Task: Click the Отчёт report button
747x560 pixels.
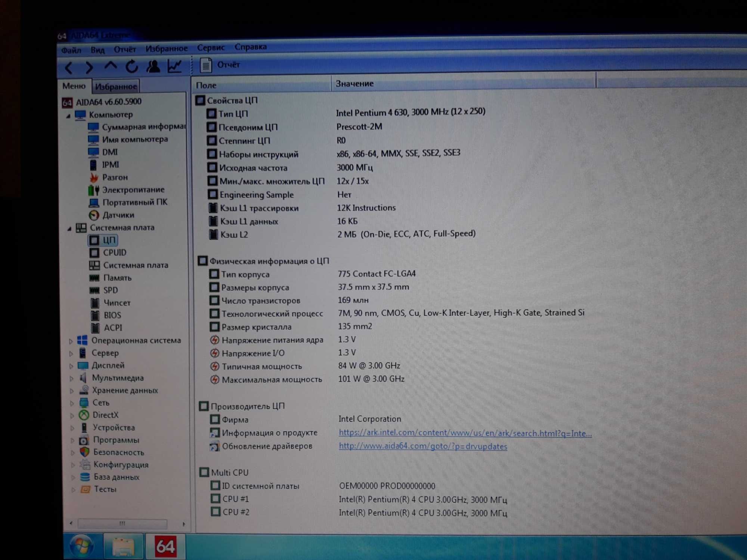Action: click(x=220, y=65)
